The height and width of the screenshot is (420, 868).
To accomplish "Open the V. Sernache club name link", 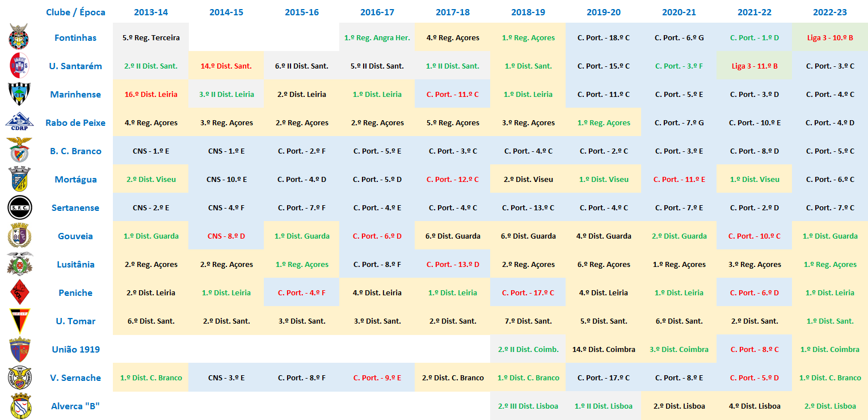I will 75,378.
